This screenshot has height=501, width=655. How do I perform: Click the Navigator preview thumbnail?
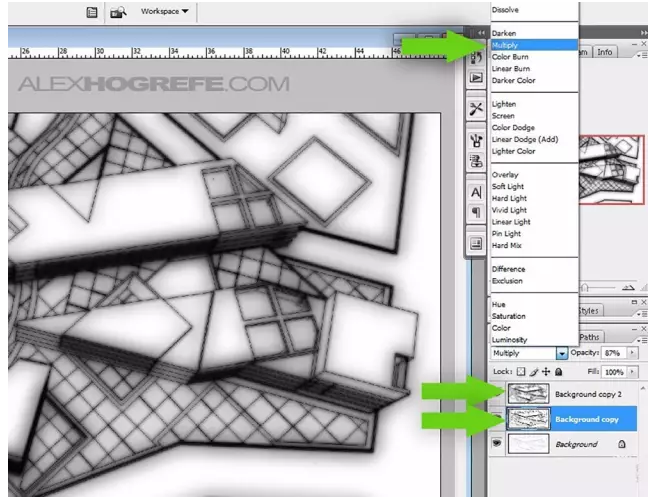click(612, 169)
